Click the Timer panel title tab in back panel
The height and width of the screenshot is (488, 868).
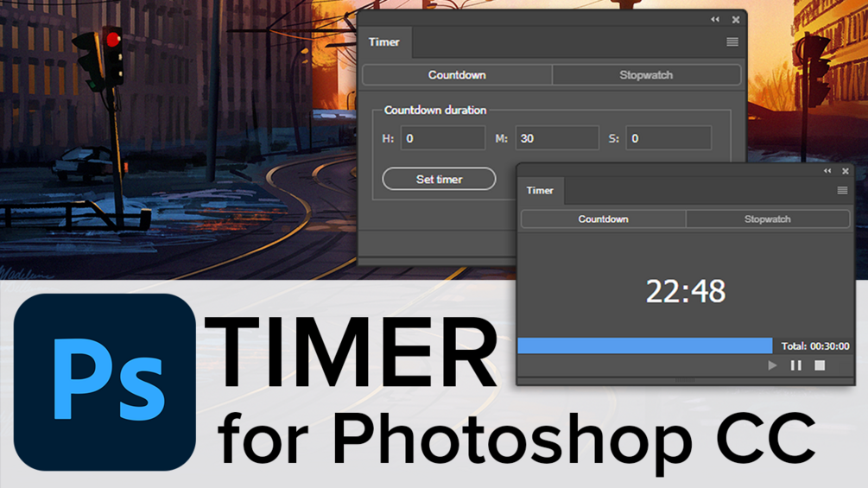pyautogui.click(x=384, y=42)
